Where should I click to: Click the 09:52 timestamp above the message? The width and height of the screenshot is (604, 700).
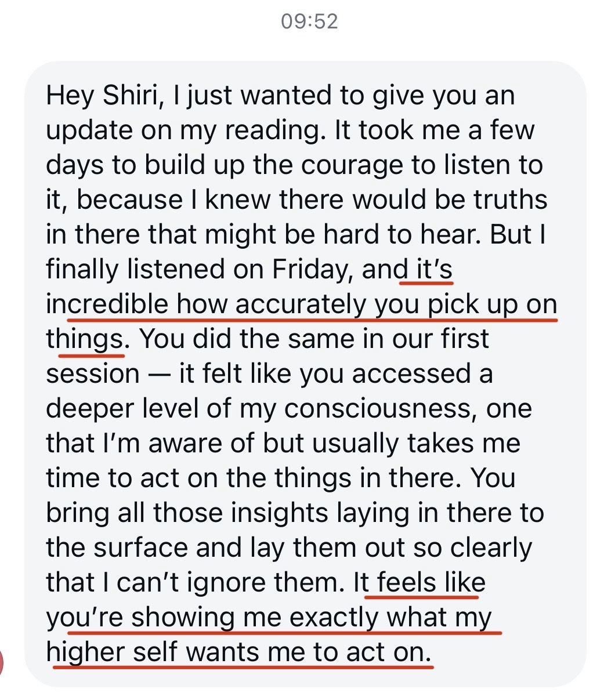point(309,21)
